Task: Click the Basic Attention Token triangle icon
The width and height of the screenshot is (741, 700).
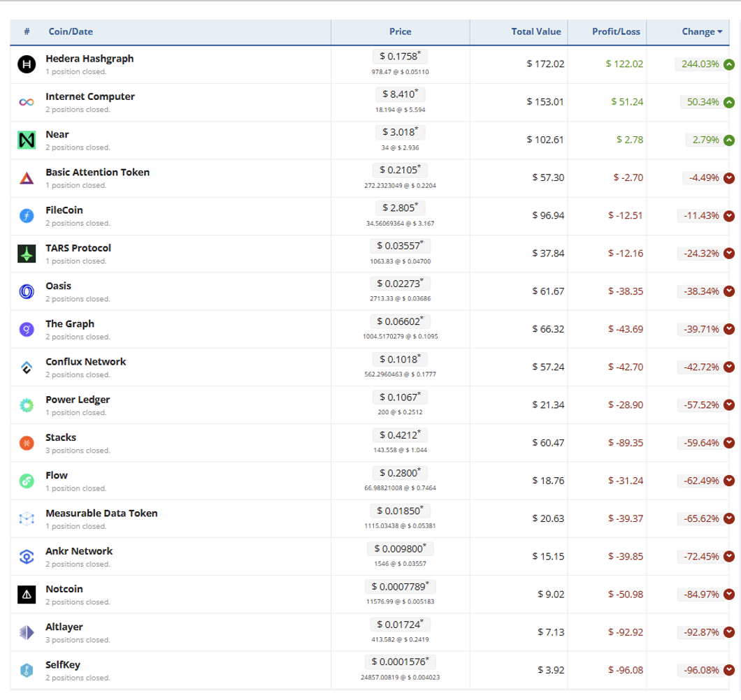Action: tap(27, 178)
